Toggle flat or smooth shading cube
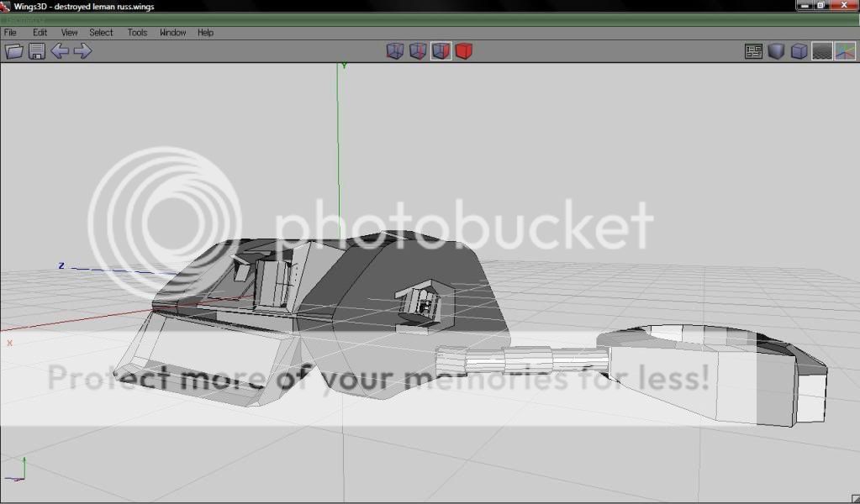The height and width of the screenshot is (504, 860). click(776, 51)
